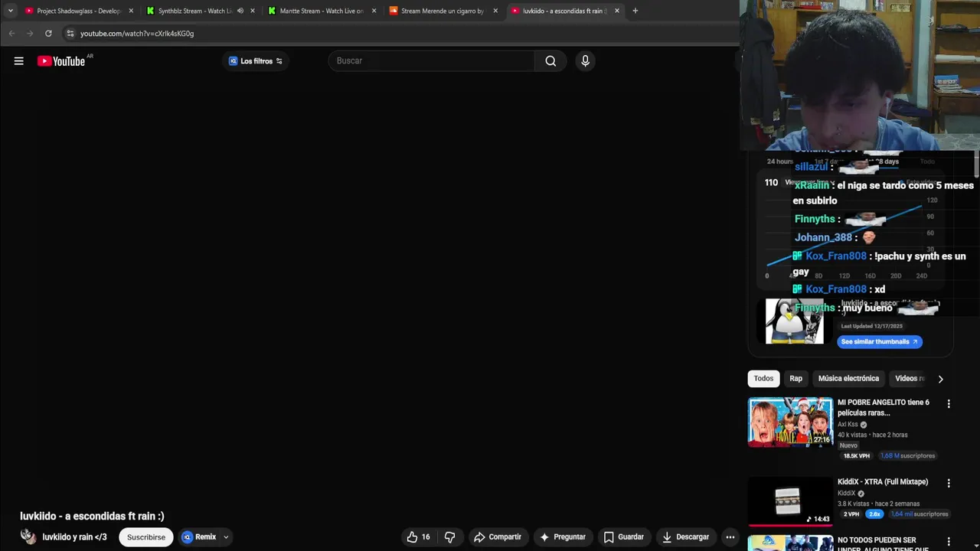980x551 pixels.
Task: Click See similar thumbnails button
Action: (x=879, y=342)
